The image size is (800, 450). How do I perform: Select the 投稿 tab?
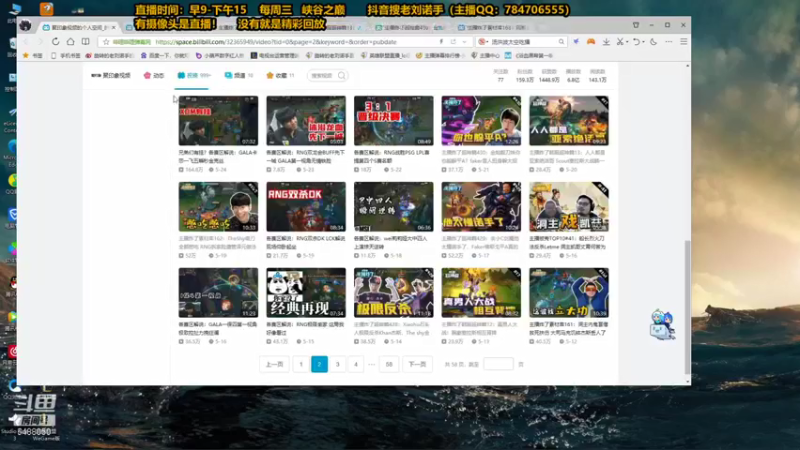pos(193,76)
